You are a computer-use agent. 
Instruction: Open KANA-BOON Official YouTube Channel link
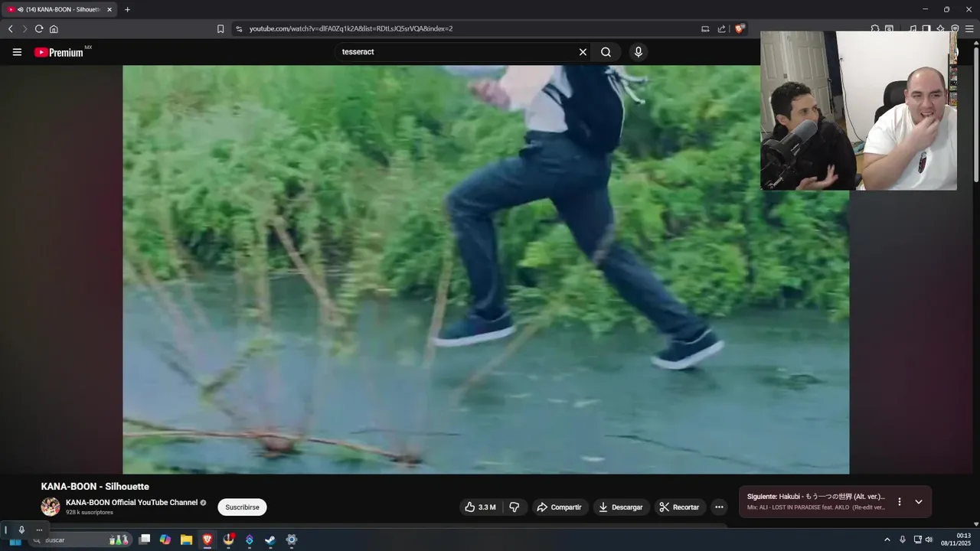132,503
